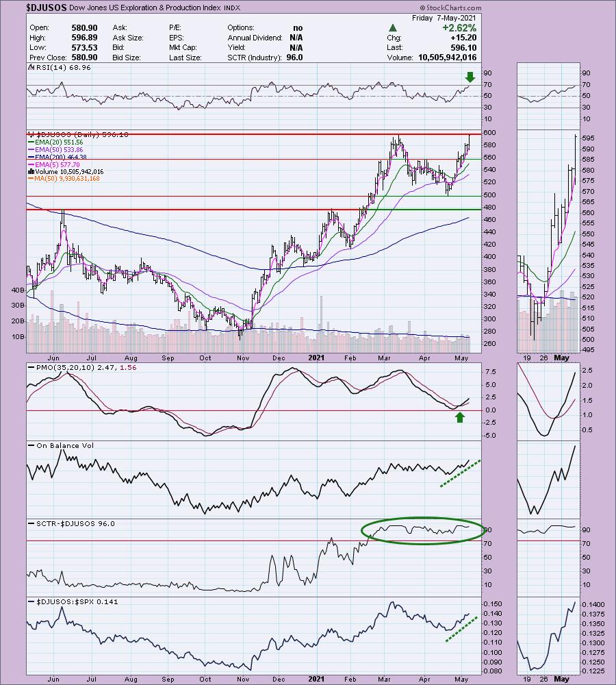Click the Open value 580.90

[x=84, y=27]
